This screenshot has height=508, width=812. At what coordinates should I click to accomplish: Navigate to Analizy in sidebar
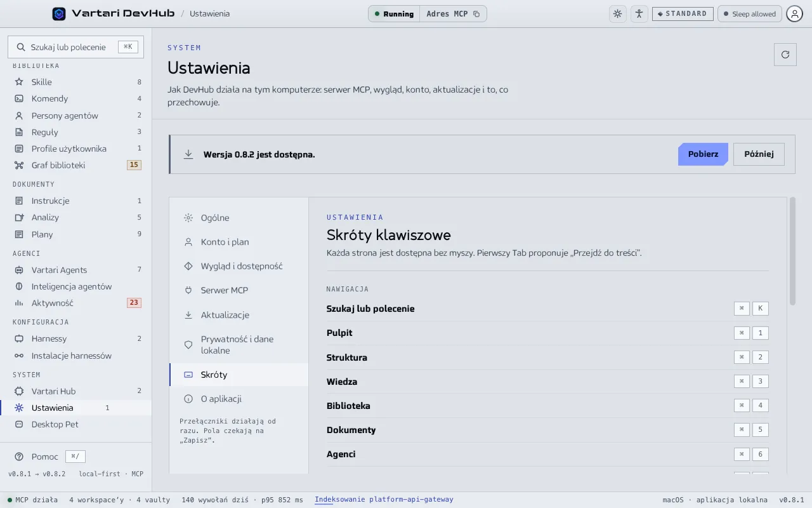coord(76,217)
